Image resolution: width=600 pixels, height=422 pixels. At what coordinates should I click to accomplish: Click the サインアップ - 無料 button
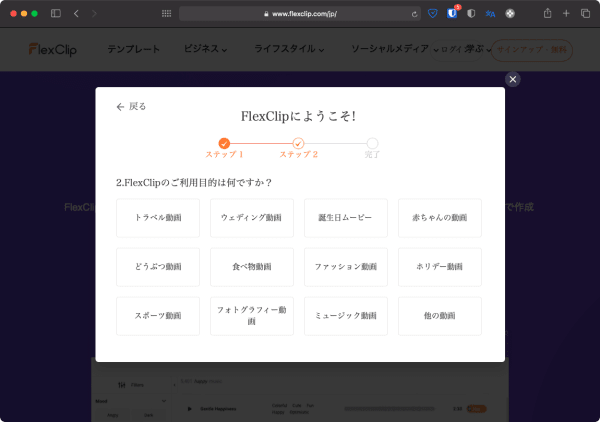[x=532, y=50]
